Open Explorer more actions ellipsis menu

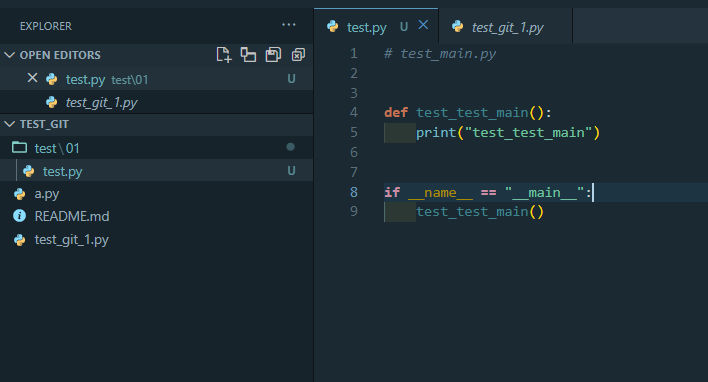(289, 25)
